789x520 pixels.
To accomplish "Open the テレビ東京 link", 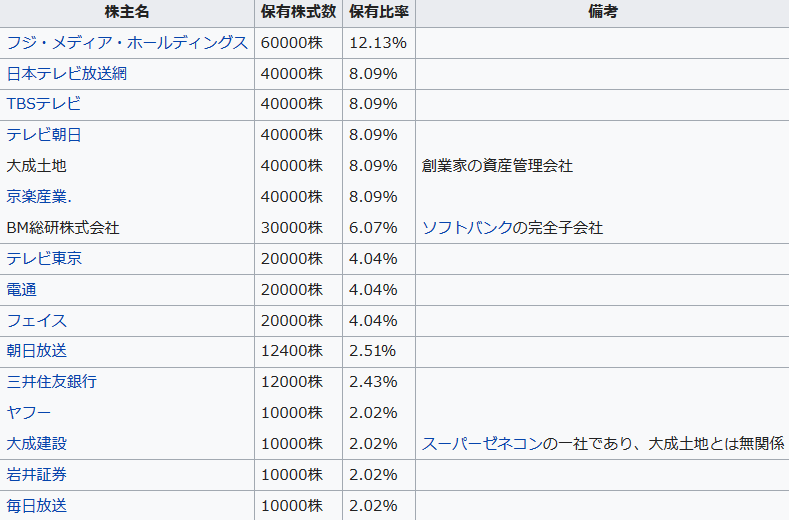I will coord(44,259).
